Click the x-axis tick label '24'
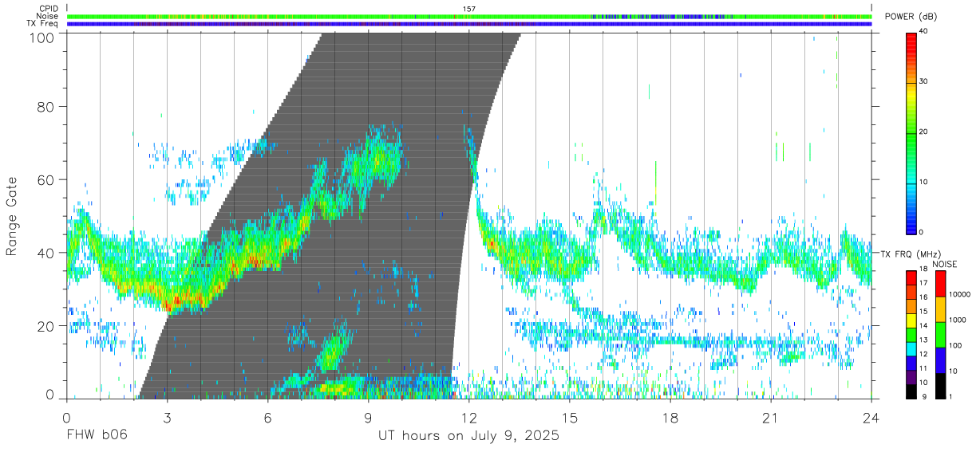Viewport: 980px width, 452px height. [871, 418]
